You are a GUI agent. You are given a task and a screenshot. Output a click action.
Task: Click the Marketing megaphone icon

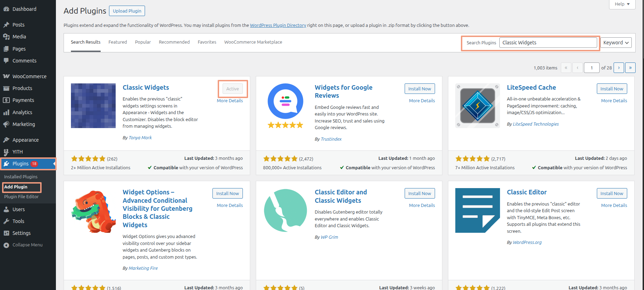coord(6,124)
